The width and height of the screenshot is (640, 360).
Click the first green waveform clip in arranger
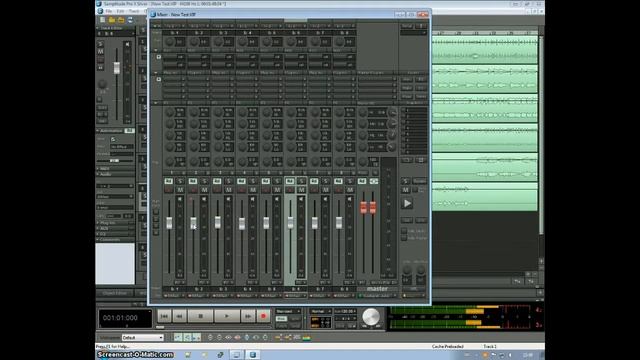(484, 49)
